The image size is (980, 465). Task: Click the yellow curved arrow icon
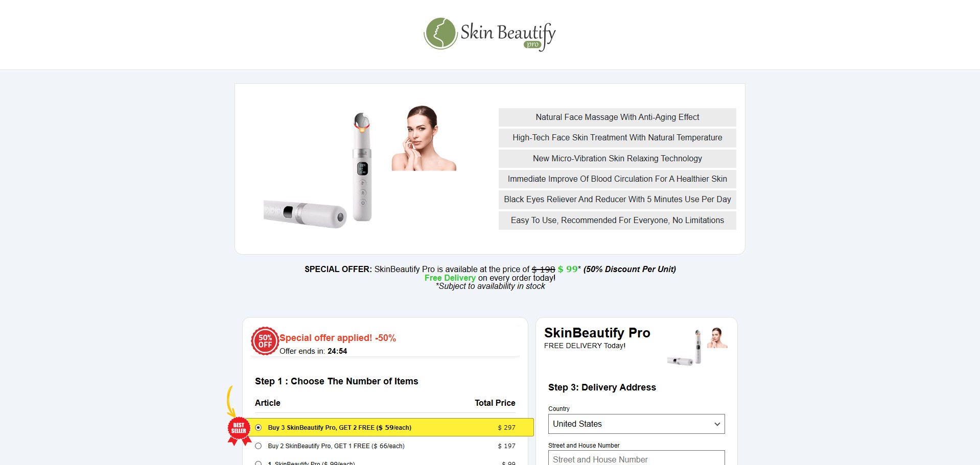(x=230, y=402)
